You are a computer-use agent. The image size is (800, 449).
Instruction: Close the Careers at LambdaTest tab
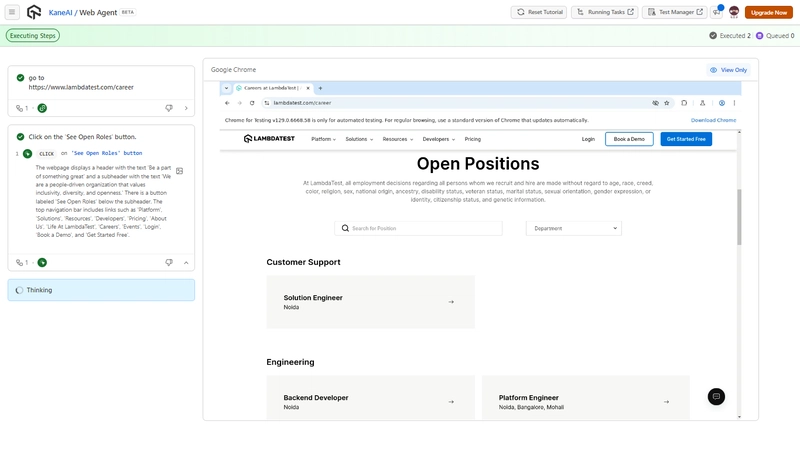point(308,88)
